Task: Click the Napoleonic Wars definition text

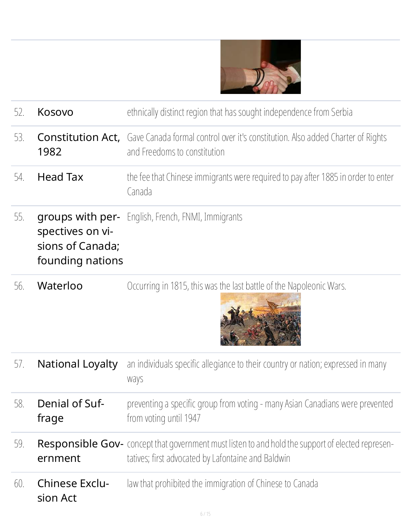Action: point(236,286)
